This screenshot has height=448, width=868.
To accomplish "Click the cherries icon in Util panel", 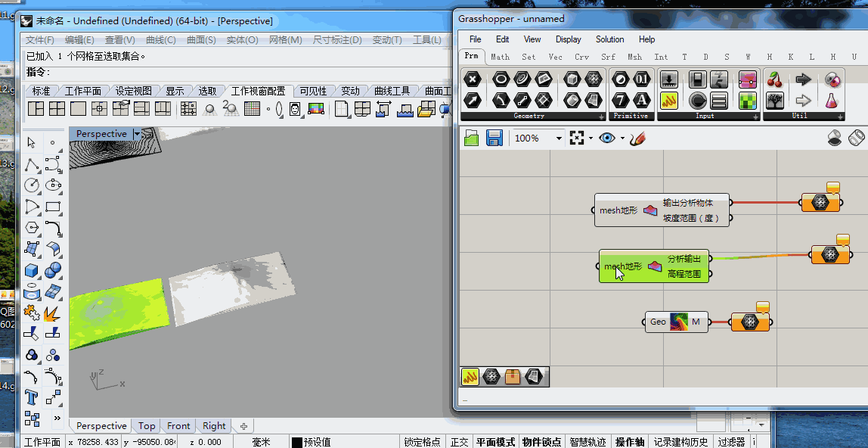I will point(775,79).
